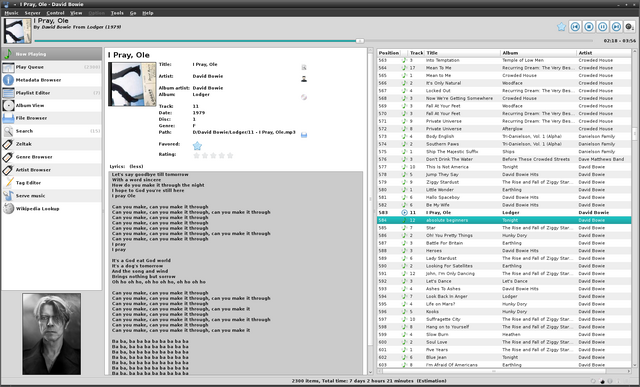Open the Artist Browser

51,170
